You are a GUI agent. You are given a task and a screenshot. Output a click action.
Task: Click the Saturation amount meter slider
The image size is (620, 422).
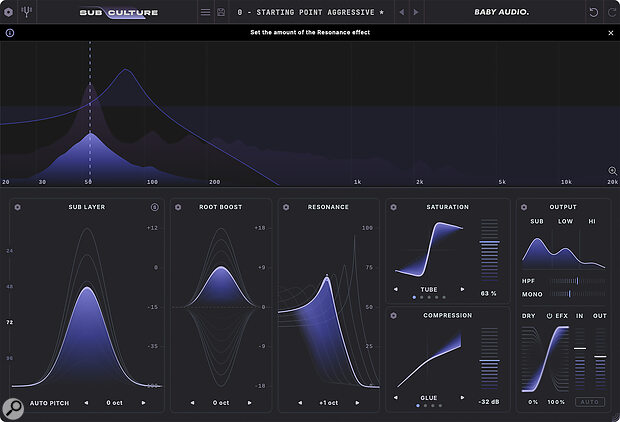pos(490,250)
